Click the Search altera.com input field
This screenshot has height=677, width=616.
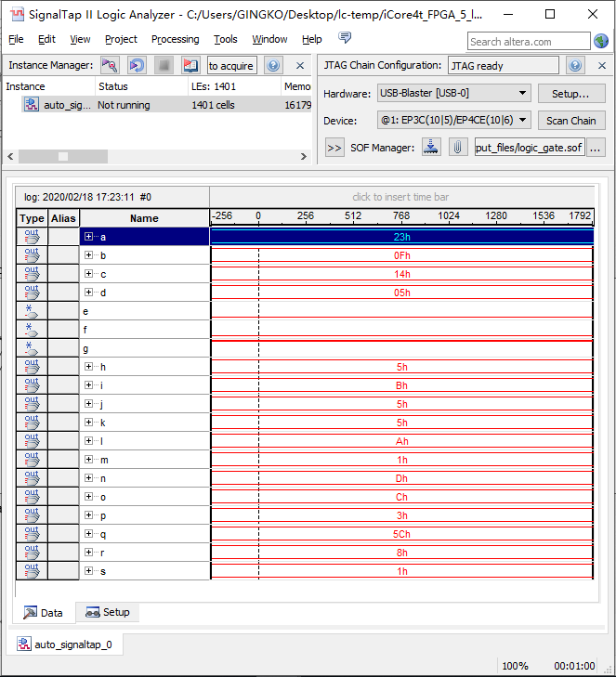coord(528,41)
